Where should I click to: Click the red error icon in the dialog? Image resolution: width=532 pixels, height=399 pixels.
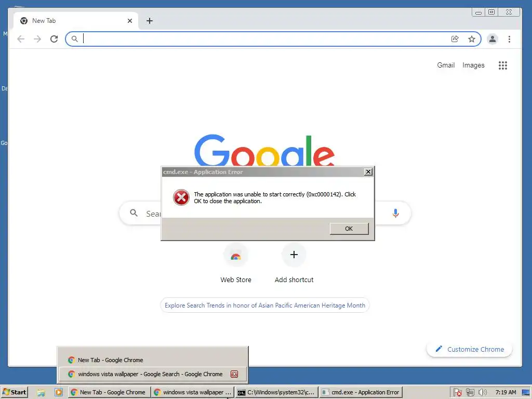(181, 197)
